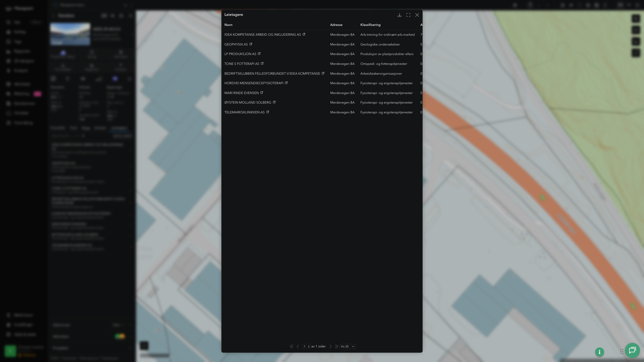Screen dimensions: 644x362
Task: Click Fysioterapi classification in HORDVEI MENSENDIECKFYSIOTERAPI row
Action: pyautogui.click(x=386, y=83)
